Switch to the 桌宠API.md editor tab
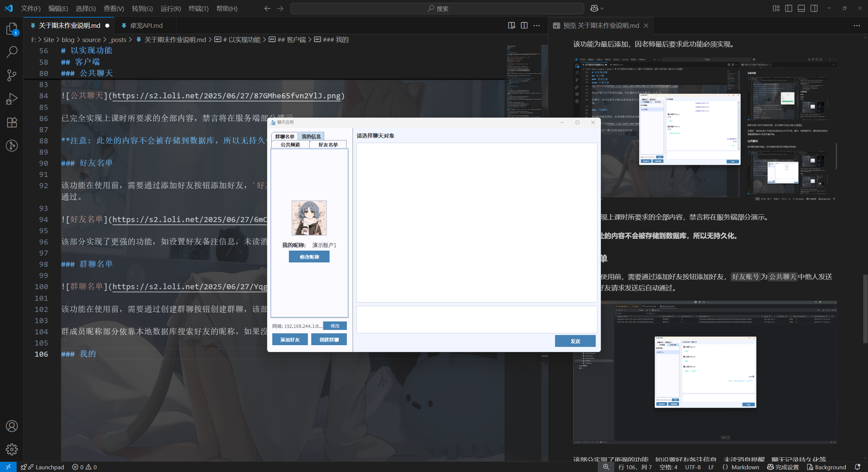 tap(146, 25)
